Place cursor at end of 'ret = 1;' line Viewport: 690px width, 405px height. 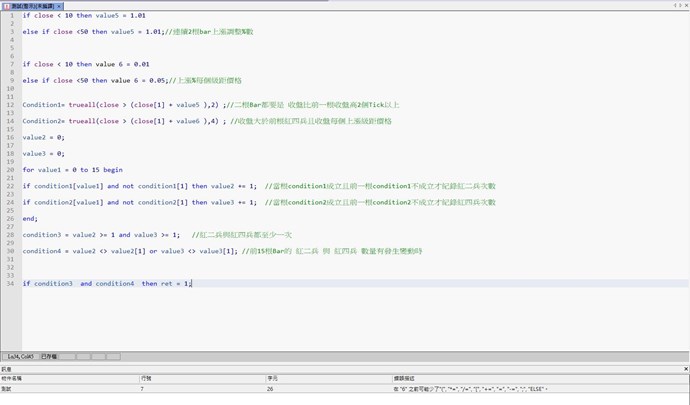tap(191, 284)
